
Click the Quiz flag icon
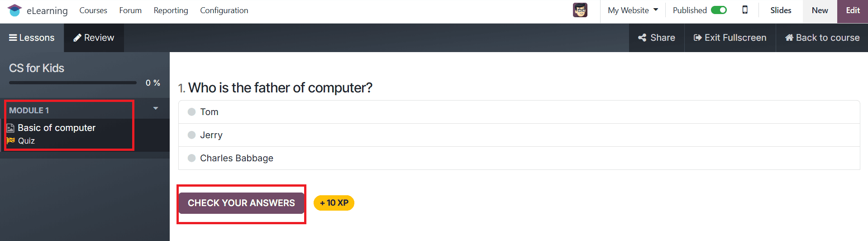tap(11, 140)
